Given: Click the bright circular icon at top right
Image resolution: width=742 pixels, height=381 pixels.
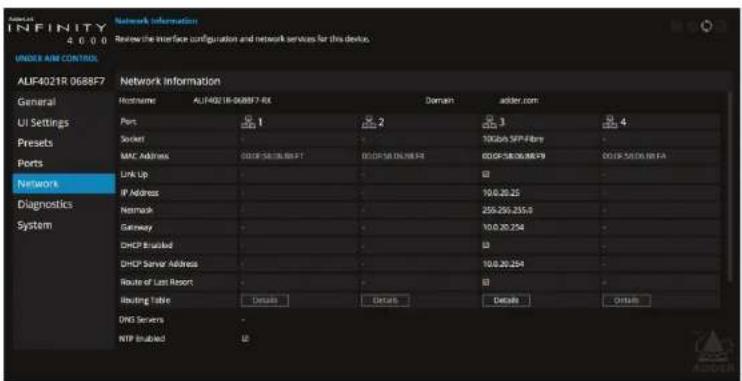Looking at the screenshot, I should tap(708, 26).
